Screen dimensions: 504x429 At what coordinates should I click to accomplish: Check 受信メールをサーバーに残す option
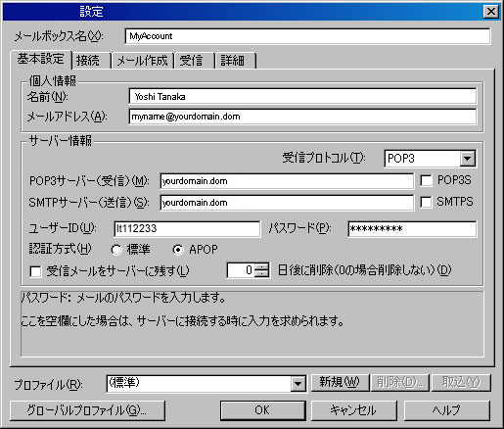tap(35, 271)
